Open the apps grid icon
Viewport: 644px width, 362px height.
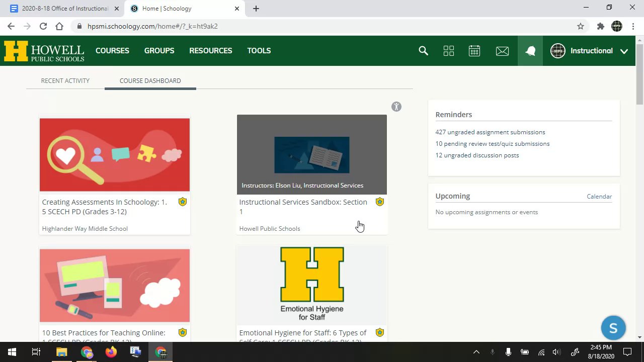click(449, 51)
